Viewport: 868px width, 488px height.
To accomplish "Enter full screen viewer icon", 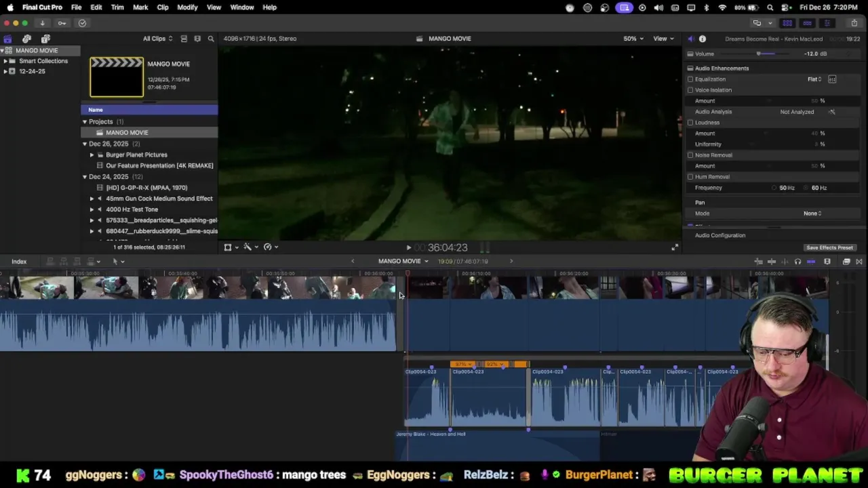I will [x=674, y=247].
